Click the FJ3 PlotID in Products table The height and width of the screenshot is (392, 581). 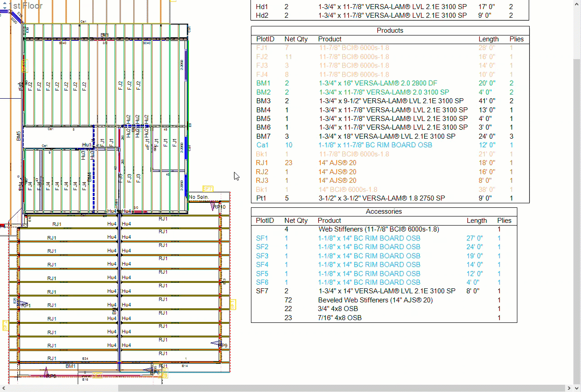click(x=262, y=65)
